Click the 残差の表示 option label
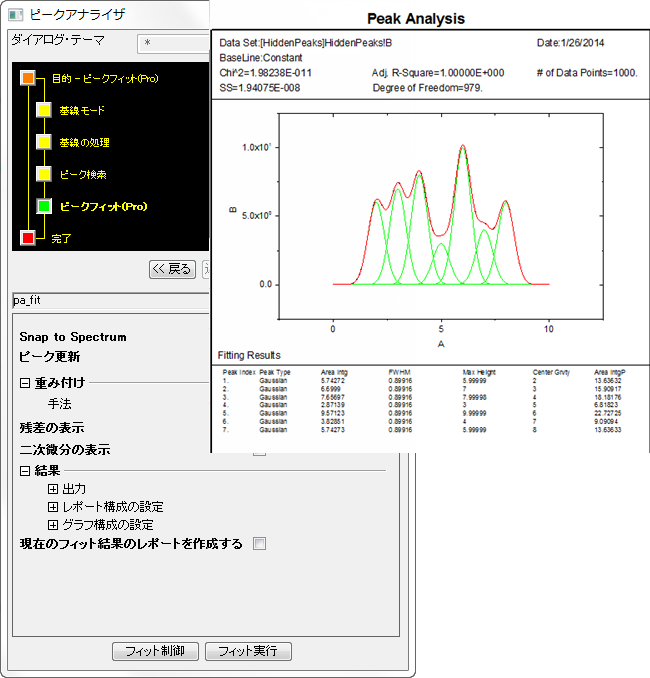Image resolution: width=650 pixels, height=678 pixels. pyautogui.click(x=52, y=428)
